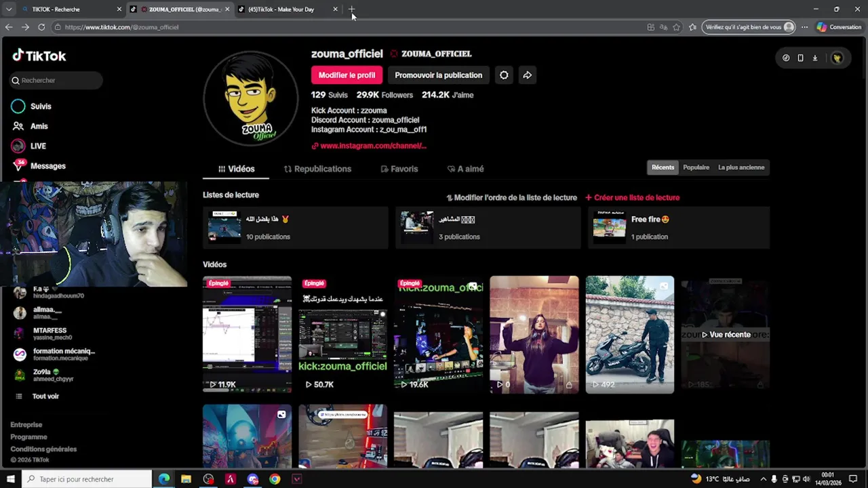Screen dimensions: 868x488
Task: Switch to TikTok - Make Your Day browser tab
Action: click(x=288, y=9)
